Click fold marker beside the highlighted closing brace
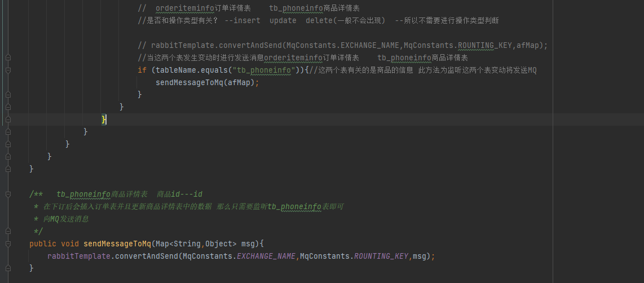The image size is (644, 283). point(7,120)
